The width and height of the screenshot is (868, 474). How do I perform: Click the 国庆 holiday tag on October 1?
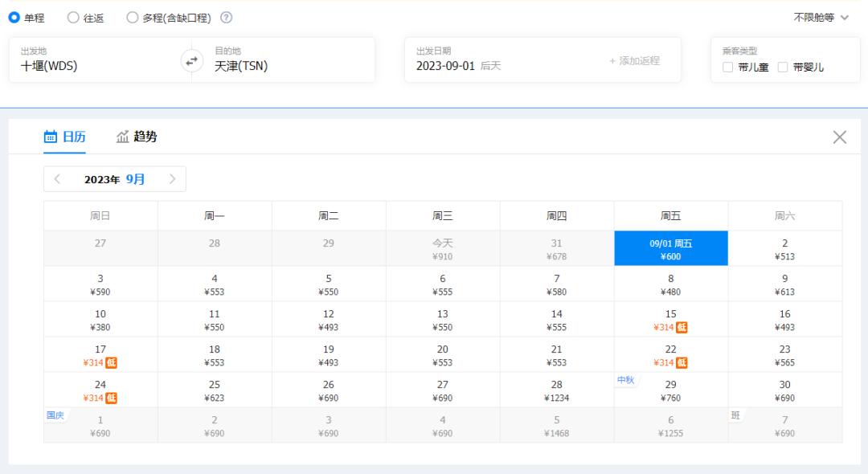tap(55, 414)
